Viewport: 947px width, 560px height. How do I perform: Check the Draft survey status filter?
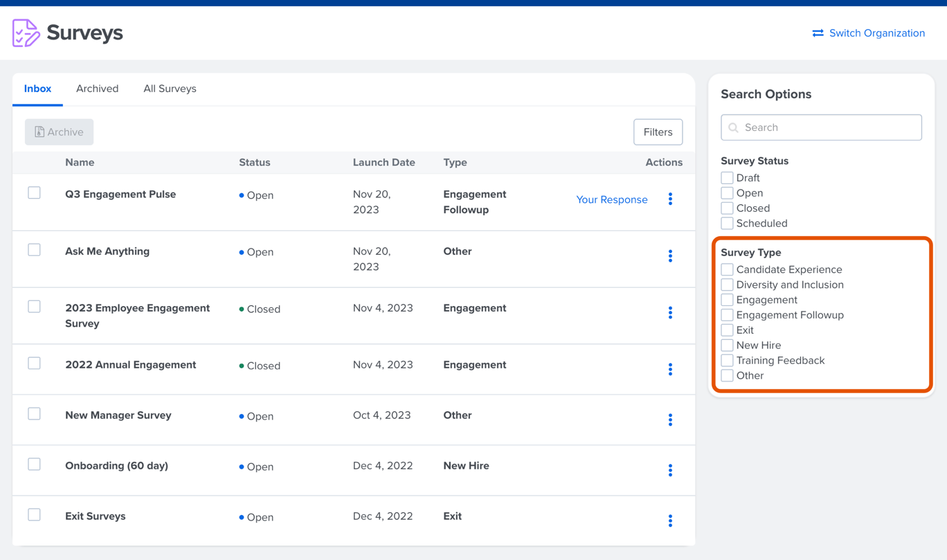[x=727, y=178]
